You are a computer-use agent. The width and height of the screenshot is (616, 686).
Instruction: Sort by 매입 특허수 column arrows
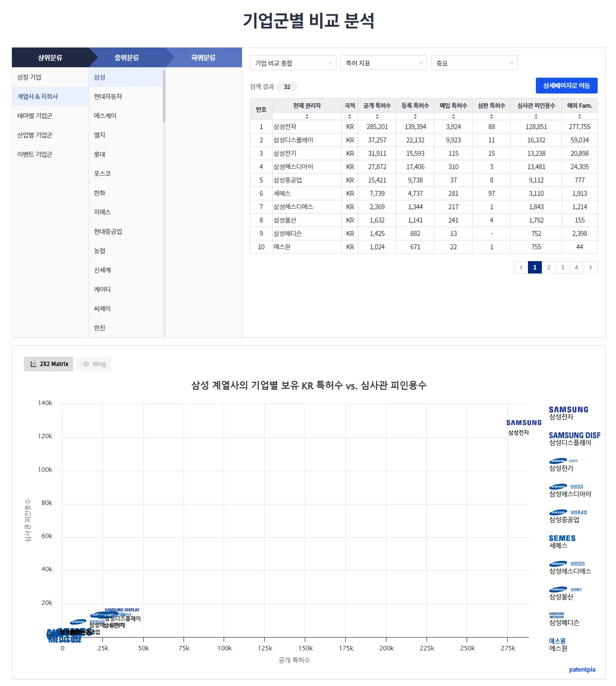(x=453, y=116)
